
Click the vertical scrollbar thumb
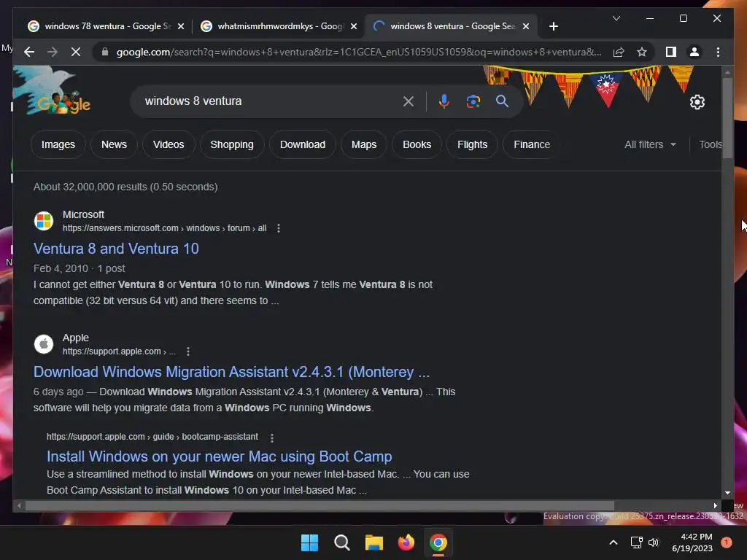coord(727,117)
